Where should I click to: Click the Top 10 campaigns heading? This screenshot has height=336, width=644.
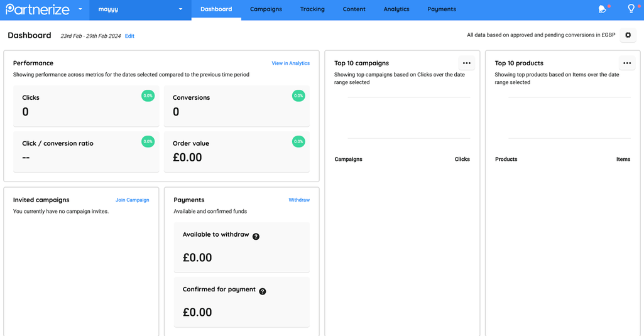click(361, 63)
